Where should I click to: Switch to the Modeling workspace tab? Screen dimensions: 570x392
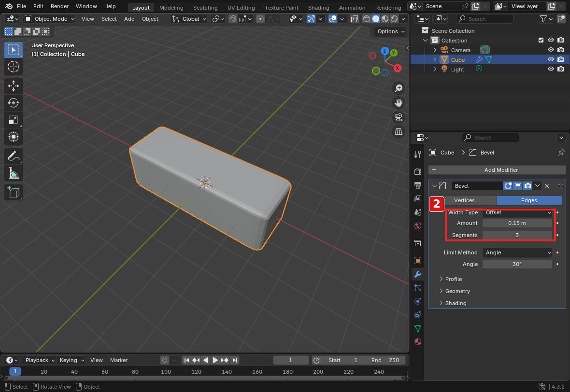pos(171,8)
